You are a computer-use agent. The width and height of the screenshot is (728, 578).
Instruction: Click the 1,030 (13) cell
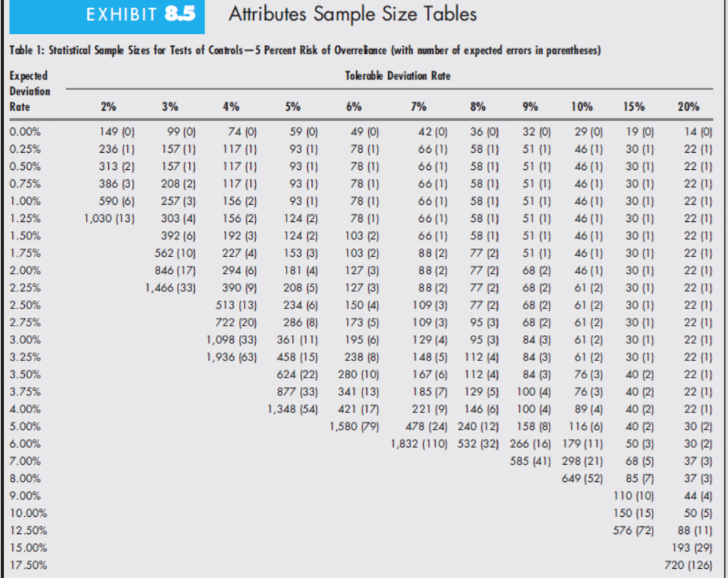109,218
